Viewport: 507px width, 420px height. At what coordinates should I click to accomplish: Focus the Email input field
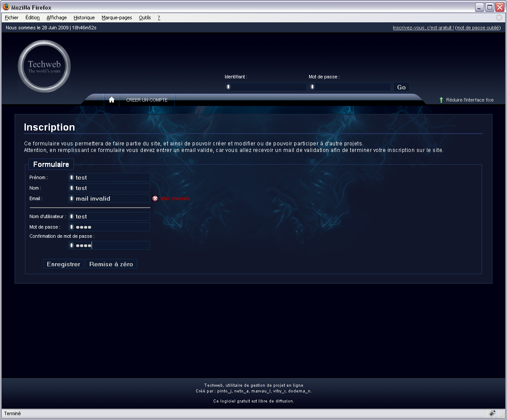(109, 198)
